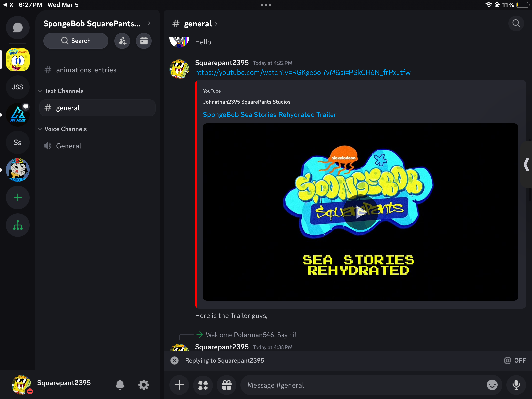Open the Student Hubs tree icon
This screenshot has height=399, width=532.
click(x=18, y=225)
